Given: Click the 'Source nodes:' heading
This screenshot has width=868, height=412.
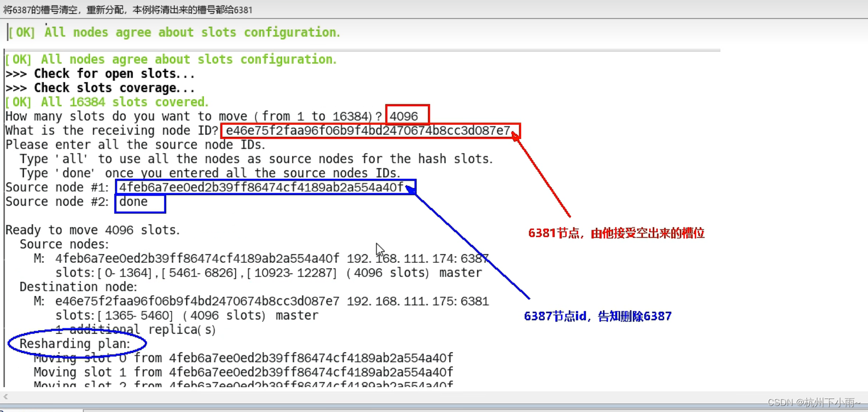Looking at the screenshot, I should pos(64,244).
